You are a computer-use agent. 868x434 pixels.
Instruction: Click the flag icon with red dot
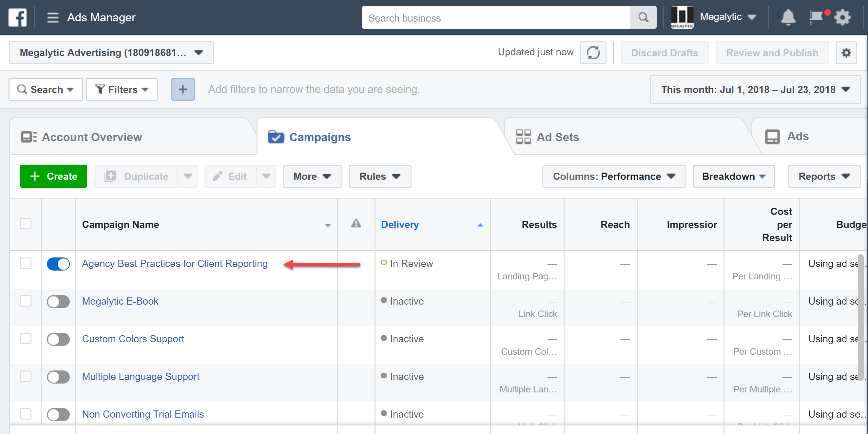(x=817, y=17)
